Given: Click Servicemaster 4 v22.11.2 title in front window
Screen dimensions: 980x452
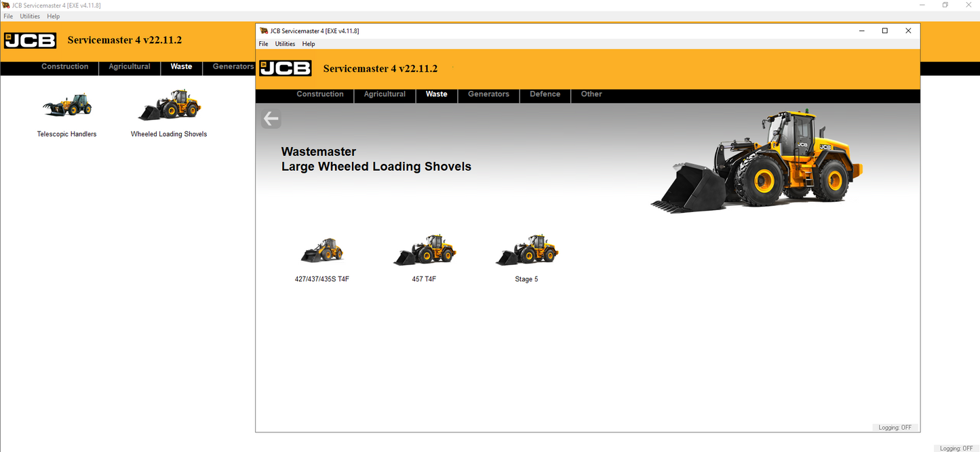Looking at the screenshot, I should pyautogui.click(x=380, y=68).
